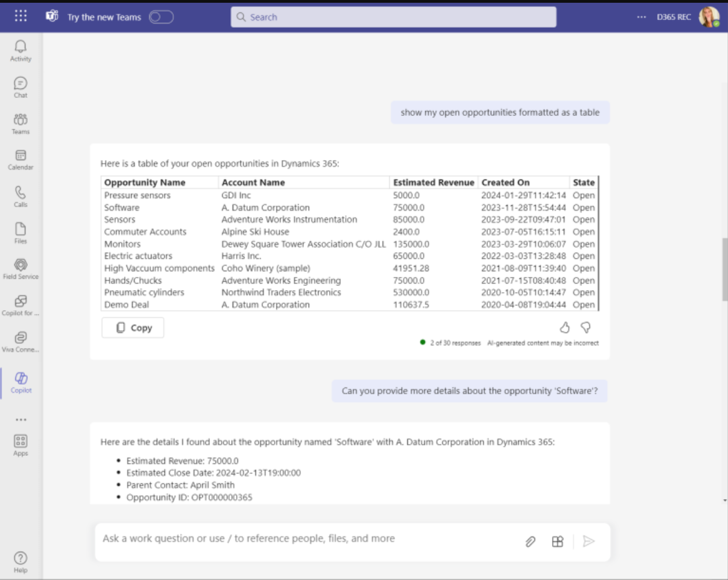Screen dimensions: 728x580
Task: Toggle the Try the new Teams switch
Action: [x=161, y=17]
